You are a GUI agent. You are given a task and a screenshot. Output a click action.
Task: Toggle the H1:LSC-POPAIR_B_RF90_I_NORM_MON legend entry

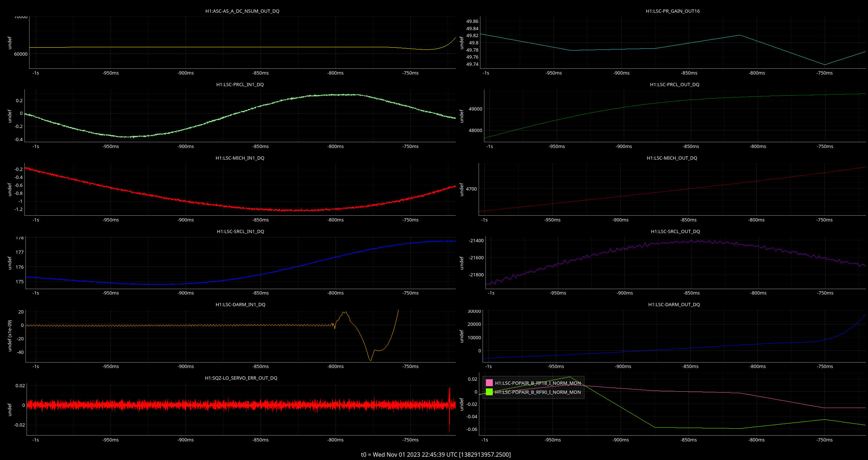pos(538,392)
